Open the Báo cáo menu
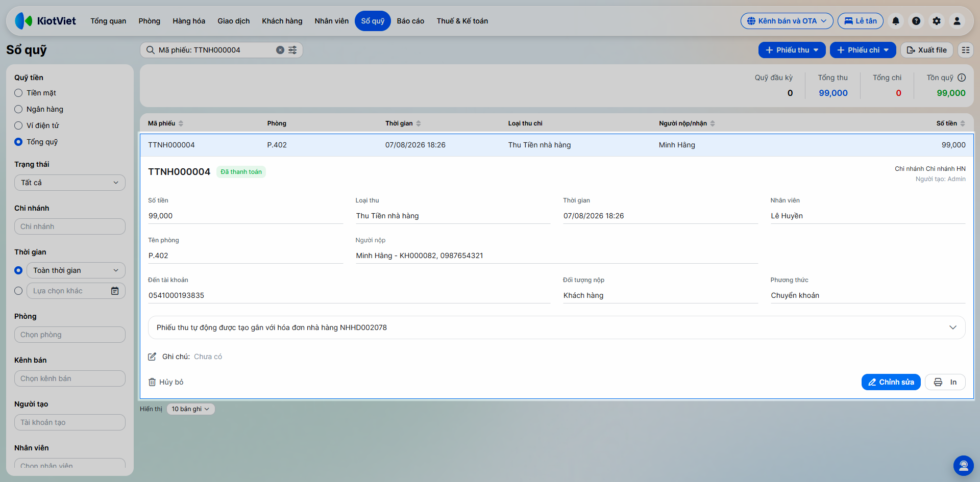Image resolution: width=980 pixels, height=482 pixels. pyautogui.click(x=410, y=21)
